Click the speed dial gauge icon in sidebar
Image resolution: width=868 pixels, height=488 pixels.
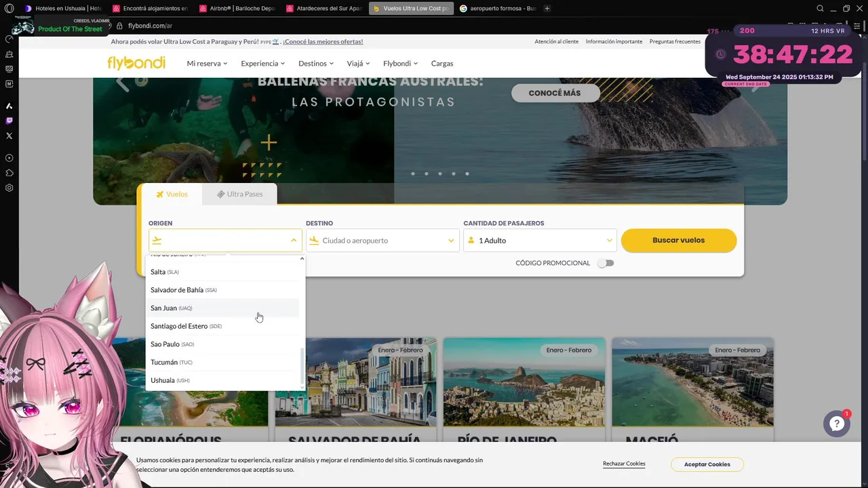pos(9,39)
